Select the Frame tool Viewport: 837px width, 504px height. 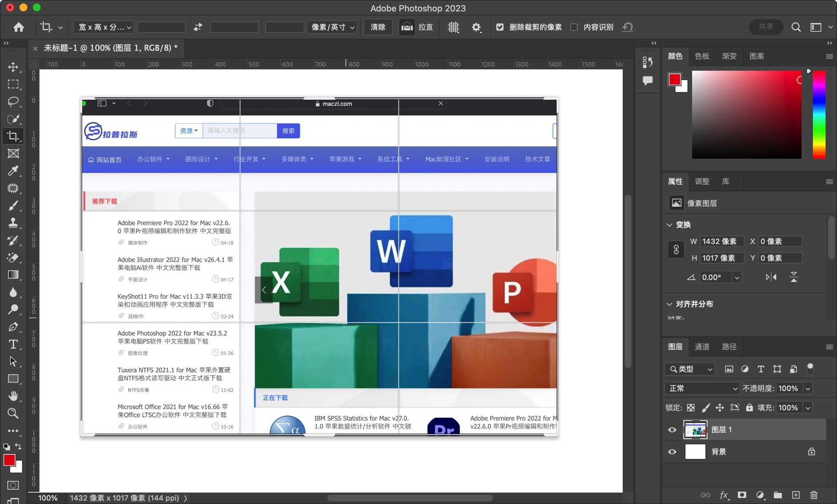(13, 154)
